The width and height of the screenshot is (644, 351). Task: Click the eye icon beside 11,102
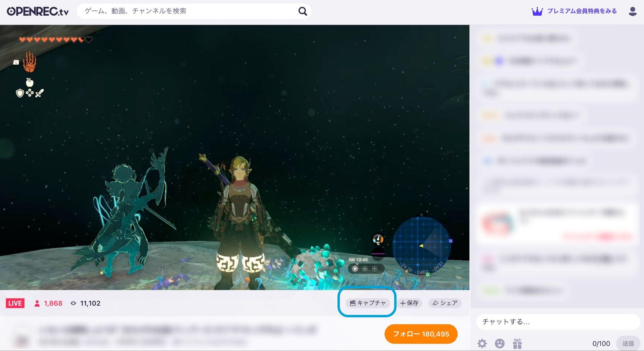pos(73,303)
